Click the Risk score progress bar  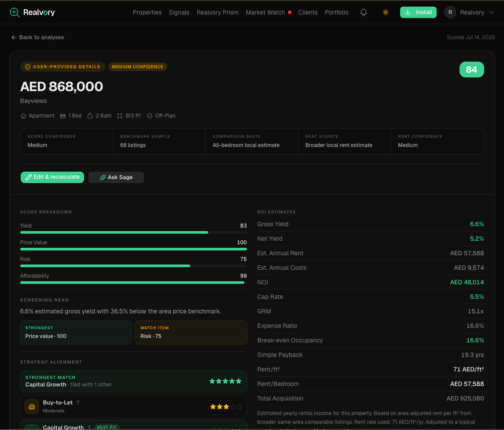[133, 266]
